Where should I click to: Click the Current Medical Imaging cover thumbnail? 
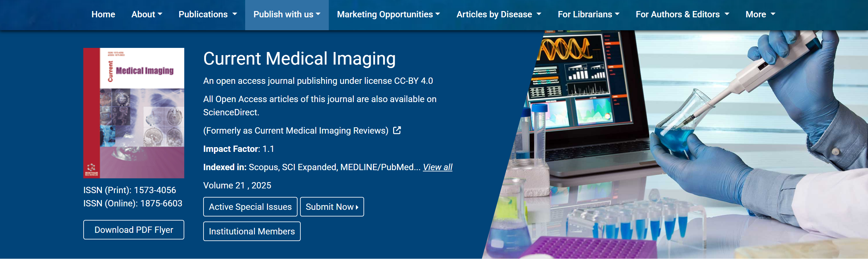tap(134, 113)
